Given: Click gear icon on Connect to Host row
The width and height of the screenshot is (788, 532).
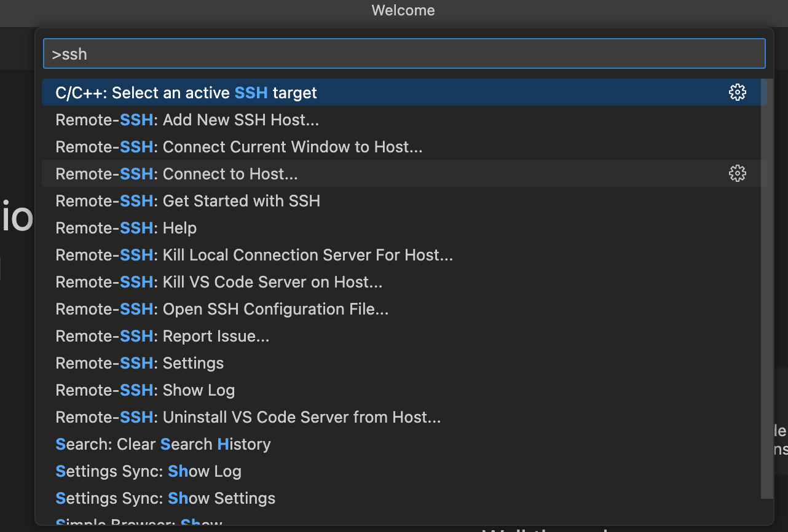Looking at the screenshot, I should pos(737,174).
